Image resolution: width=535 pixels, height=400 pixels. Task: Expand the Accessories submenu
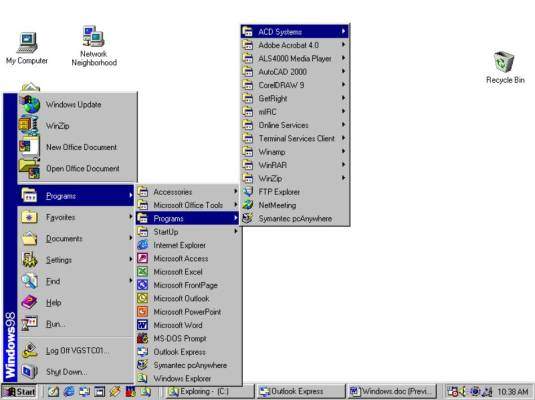coord(188,192)
